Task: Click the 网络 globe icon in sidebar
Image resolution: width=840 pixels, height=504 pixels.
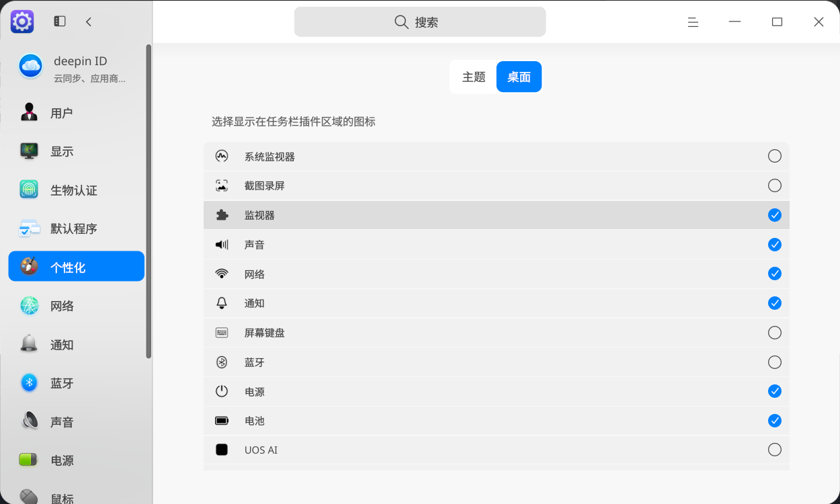Action: tap(29, 306)
